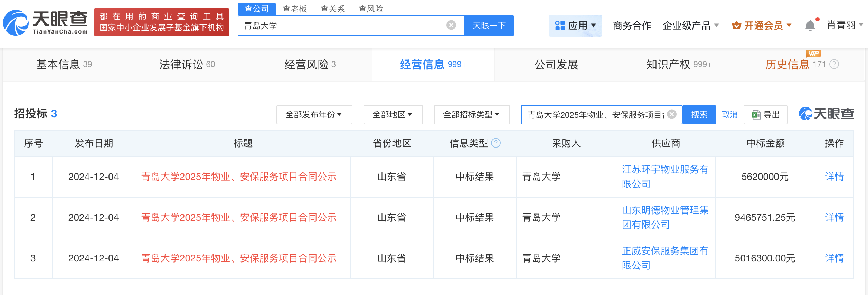Screen dimensions: 868x295
Task: Click the Excel icon on the 导出 button
Action: click(756, 115)
